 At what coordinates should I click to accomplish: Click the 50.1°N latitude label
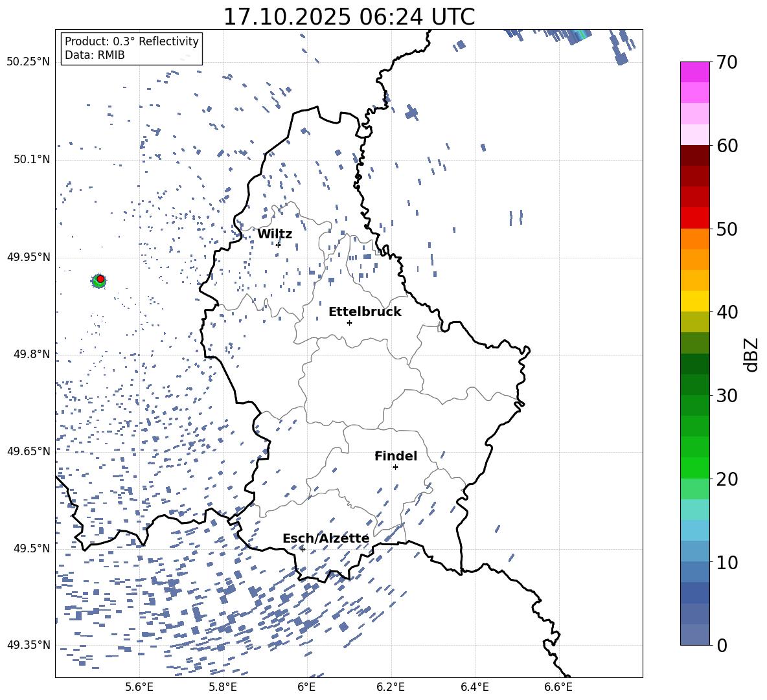coord(32,159)
